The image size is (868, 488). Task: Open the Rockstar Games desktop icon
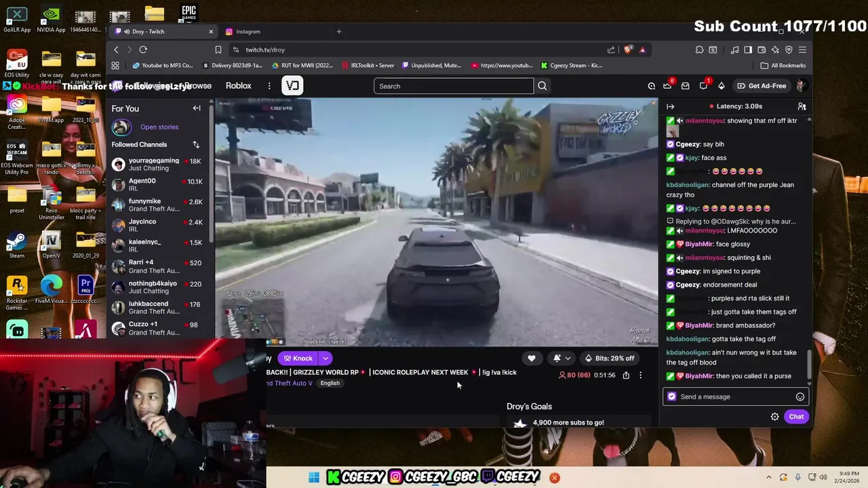17,293
